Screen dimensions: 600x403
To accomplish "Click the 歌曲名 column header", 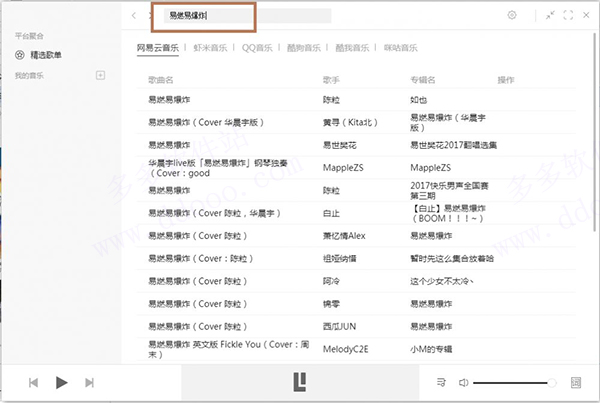I will [x=161, y=80].
